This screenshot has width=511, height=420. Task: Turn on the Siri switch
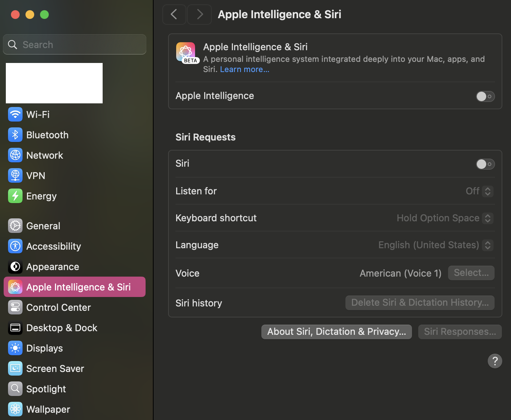[x=485, y=164]
